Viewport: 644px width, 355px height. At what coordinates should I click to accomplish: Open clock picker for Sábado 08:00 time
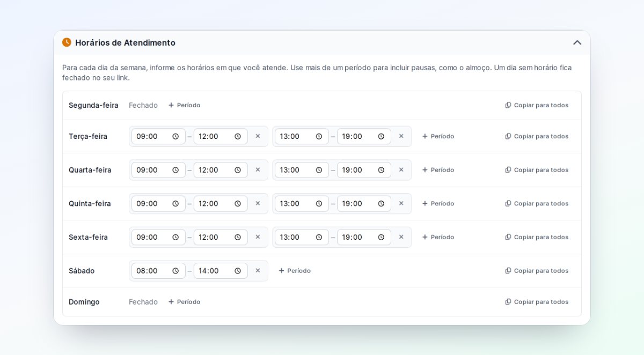[x=175, y=271]
